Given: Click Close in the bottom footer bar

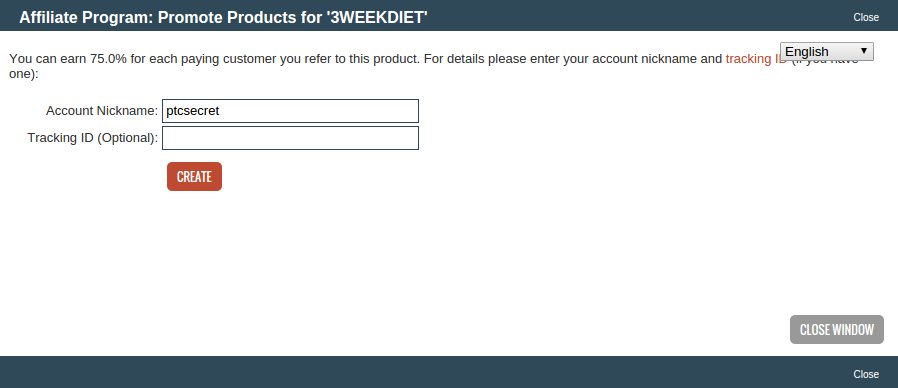Looking at the screenshot, I should (866, 374).
